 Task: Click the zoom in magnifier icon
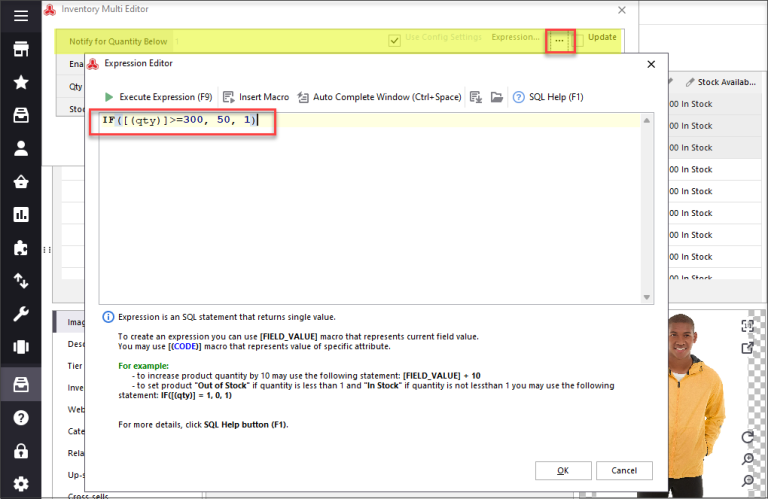coord(747,460)
